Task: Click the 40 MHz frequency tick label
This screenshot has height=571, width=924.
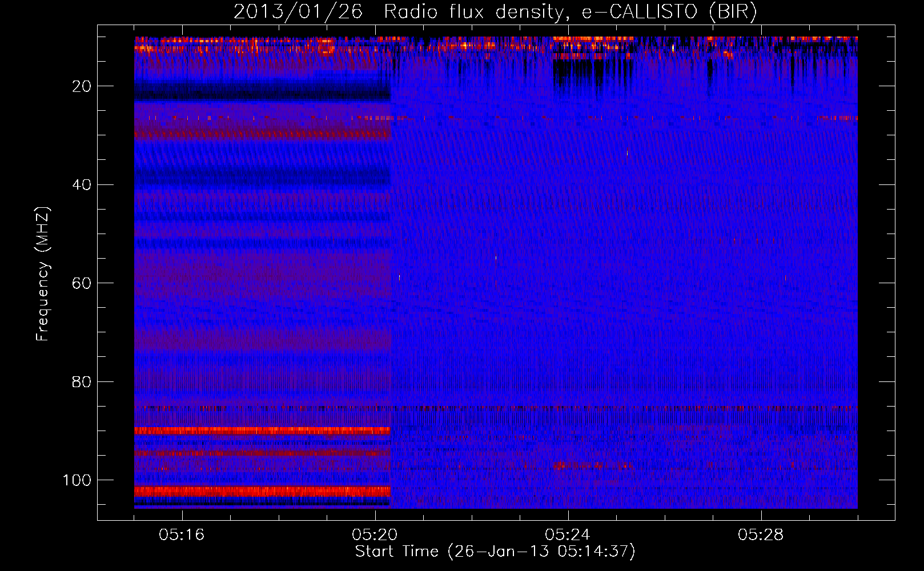Action: click(82, 185)
